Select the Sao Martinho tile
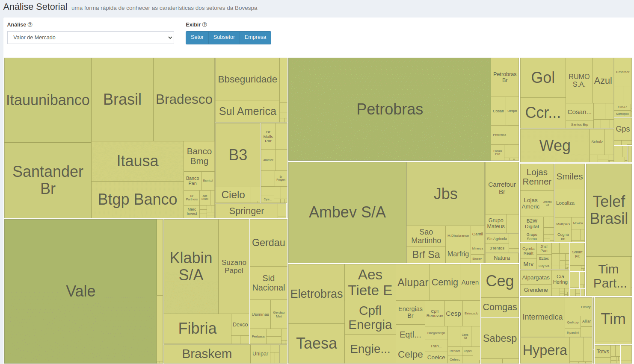 tap(426, 236)
